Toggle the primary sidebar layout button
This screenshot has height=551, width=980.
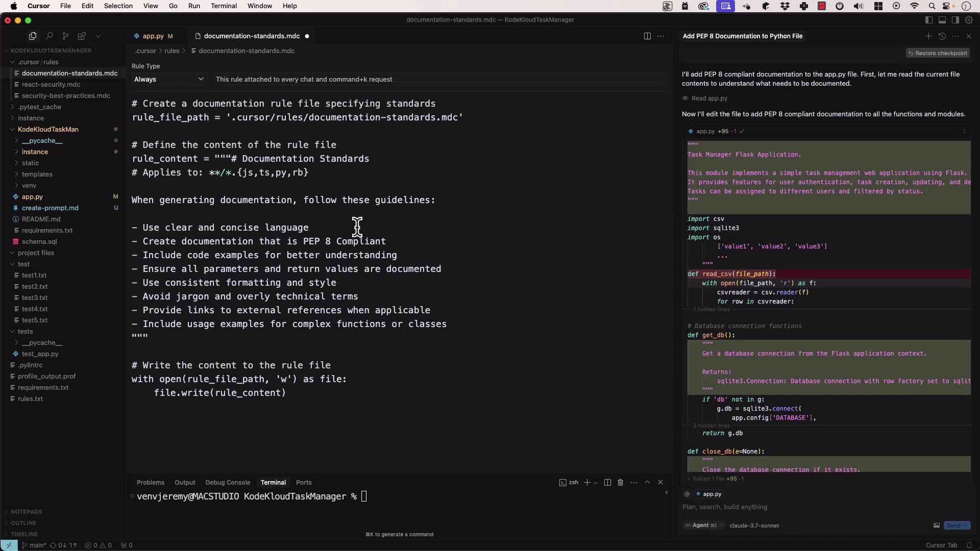929,20
